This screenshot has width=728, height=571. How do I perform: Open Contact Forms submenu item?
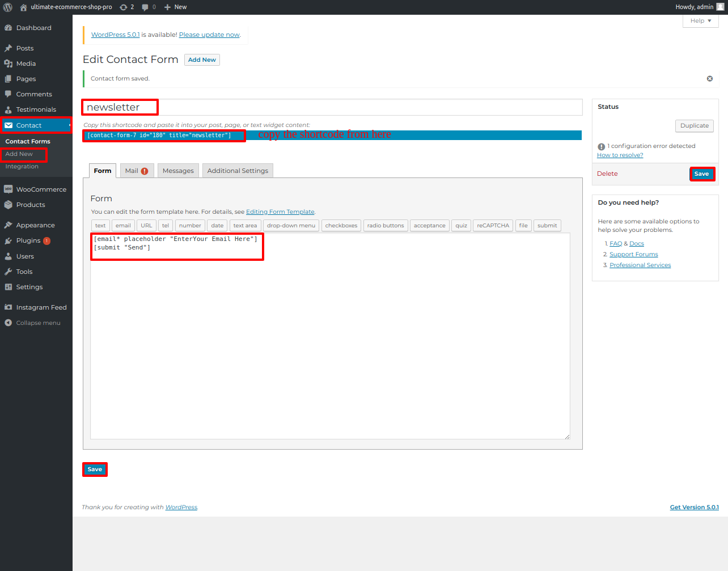28,141
